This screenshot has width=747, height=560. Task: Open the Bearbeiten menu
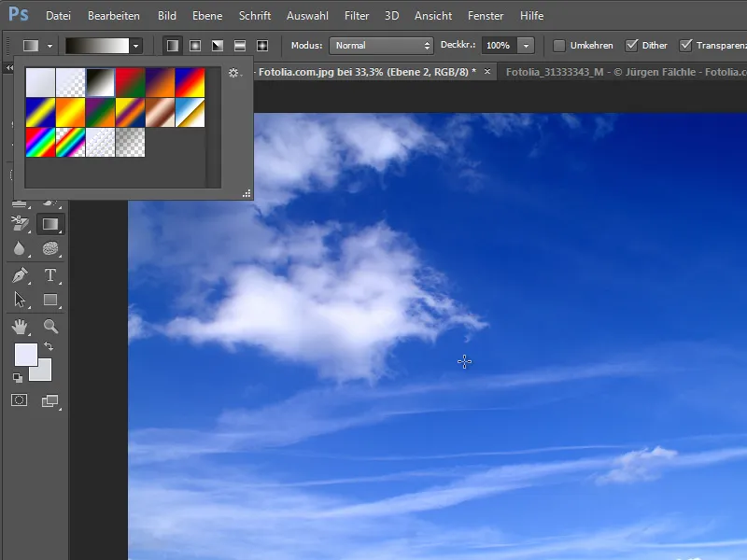point(113,16)
